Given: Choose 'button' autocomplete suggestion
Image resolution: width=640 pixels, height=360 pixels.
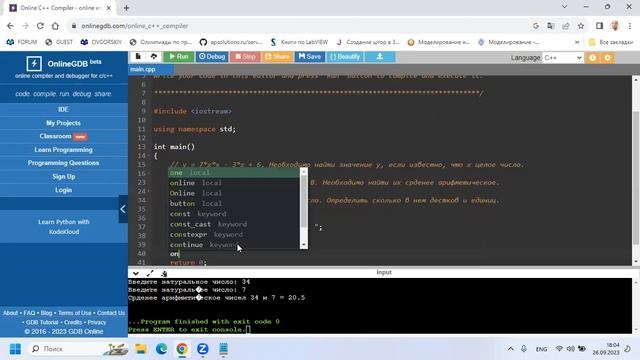Looking at the screenshot, I should click(234, 203).
